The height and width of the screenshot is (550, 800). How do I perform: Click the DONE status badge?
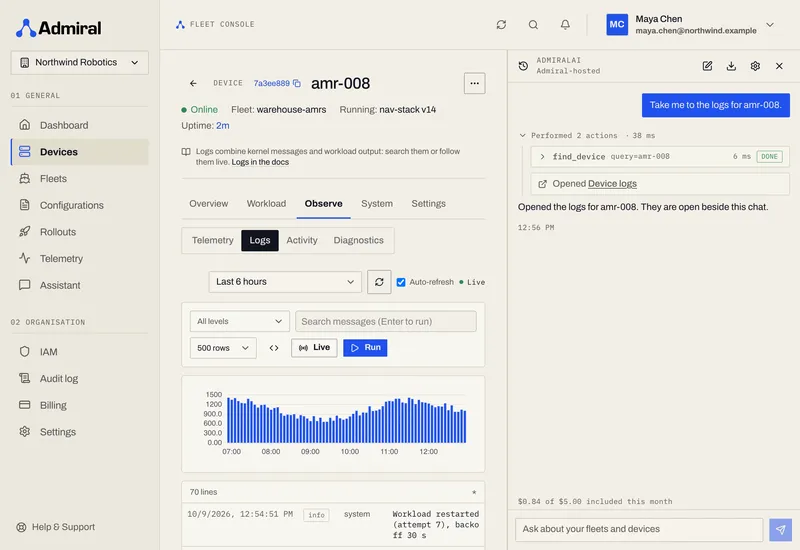pyautogui.click(x=769, y=157)
